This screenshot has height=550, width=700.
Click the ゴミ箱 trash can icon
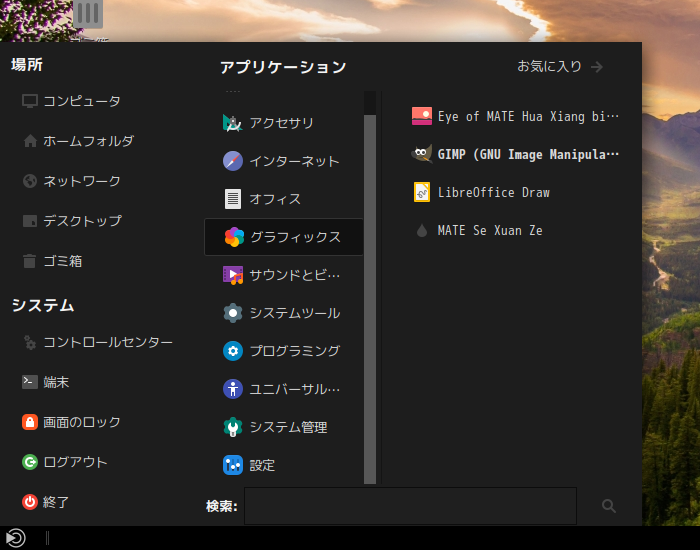29,261
